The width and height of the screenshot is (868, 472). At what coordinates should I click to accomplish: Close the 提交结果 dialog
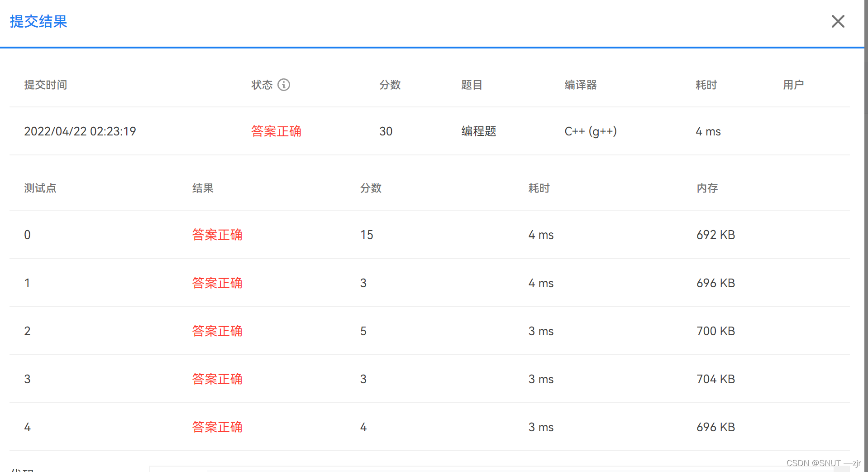coord(838,21)
